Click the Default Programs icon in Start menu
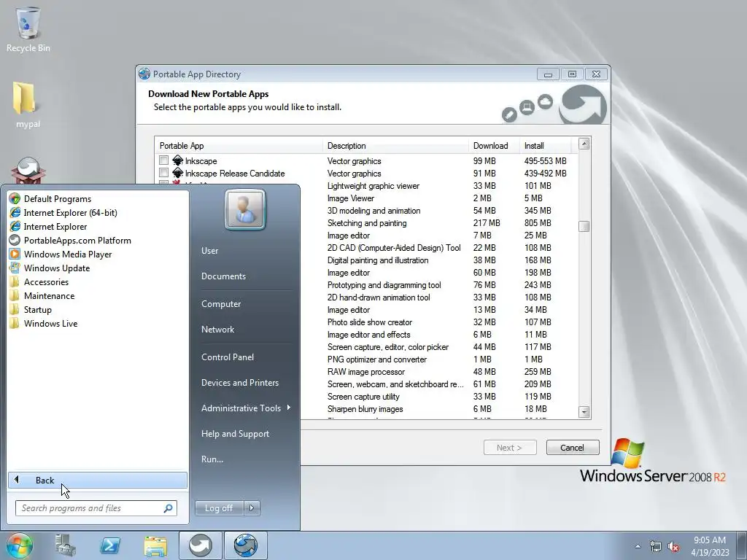 [x=15, y=198]
